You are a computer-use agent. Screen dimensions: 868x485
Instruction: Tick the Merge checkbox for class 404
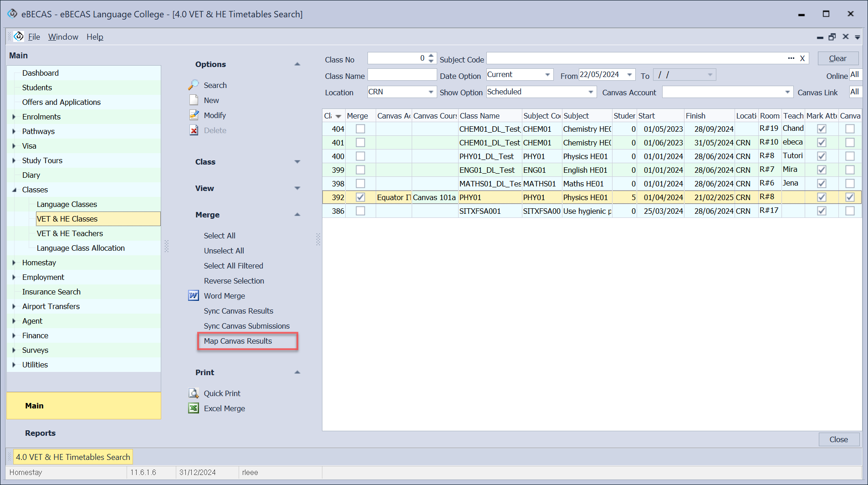(360, 129)
